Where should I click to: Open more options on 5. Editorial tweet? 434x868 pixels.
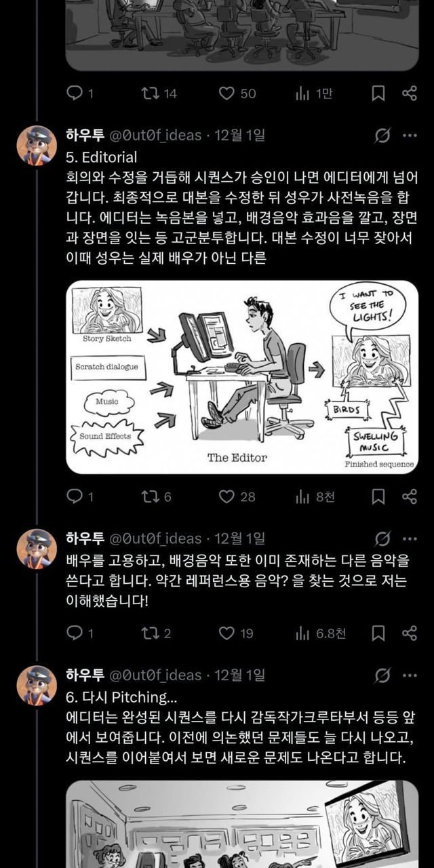pyautogui.click(x=410, y=136)
